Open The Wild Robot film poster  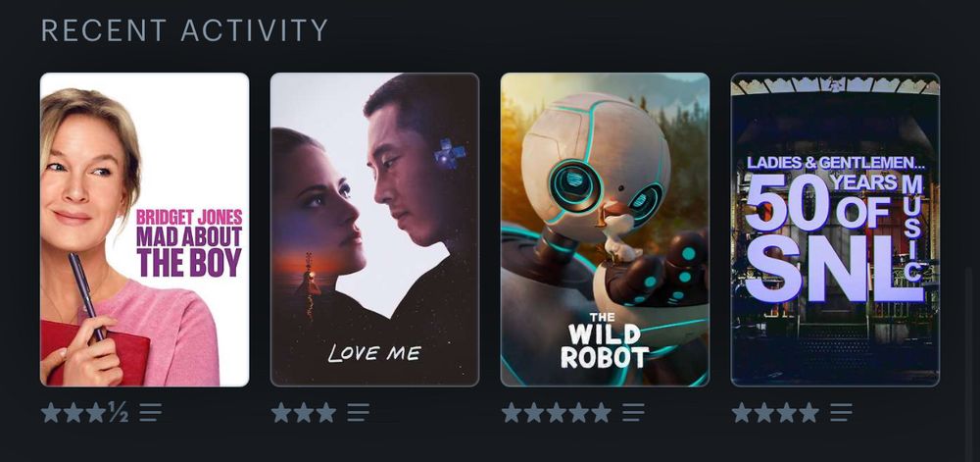[605, 230]
